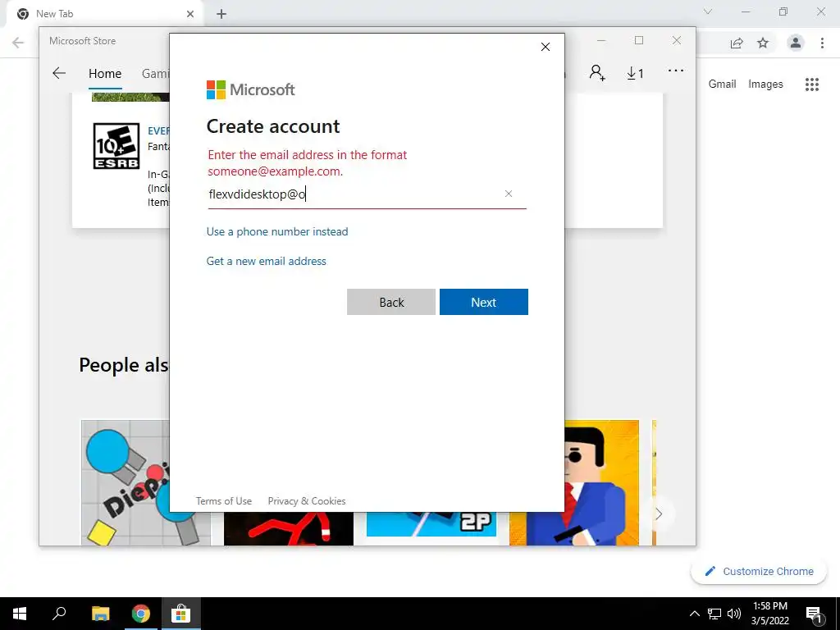Open the volume tray icon
840x630 pixels.
(x=734, y=614)
